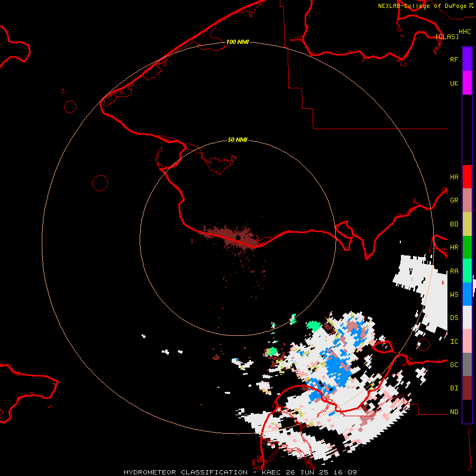Click the RF purple legend swatch
This screenshot has width=476, height=476.
(x=467, y=59)
